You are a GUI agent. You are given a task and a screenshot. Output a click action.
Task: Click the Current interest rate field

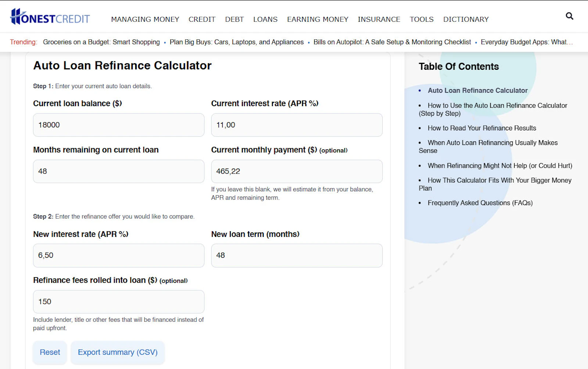click(x=297, y=125)
